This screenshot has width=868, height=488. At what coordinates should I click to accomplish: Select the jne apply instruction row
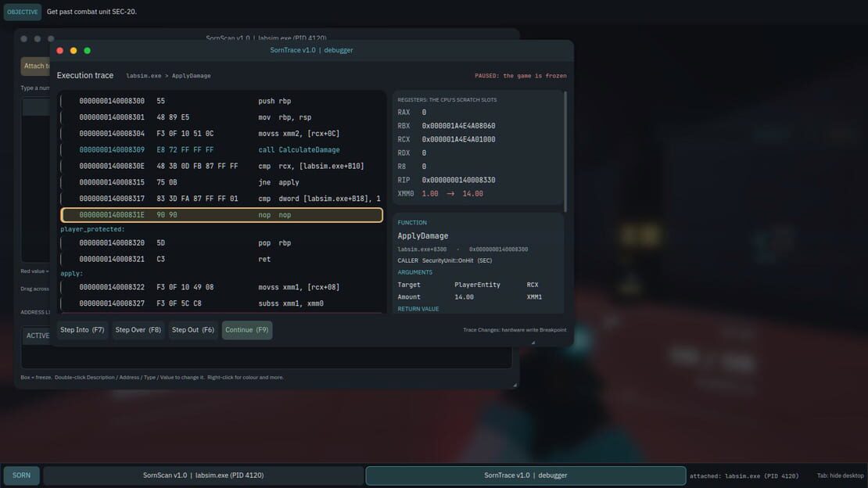[x=221, y=182]
